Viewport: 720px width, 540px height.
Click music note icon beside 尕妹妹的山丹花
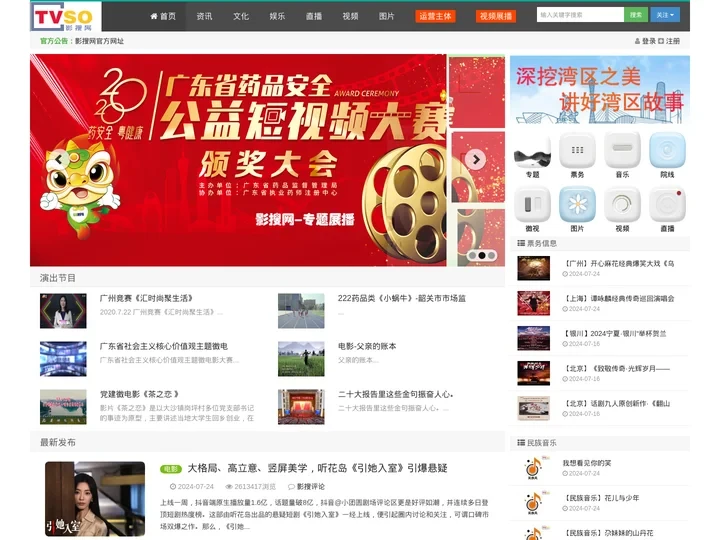534,534
